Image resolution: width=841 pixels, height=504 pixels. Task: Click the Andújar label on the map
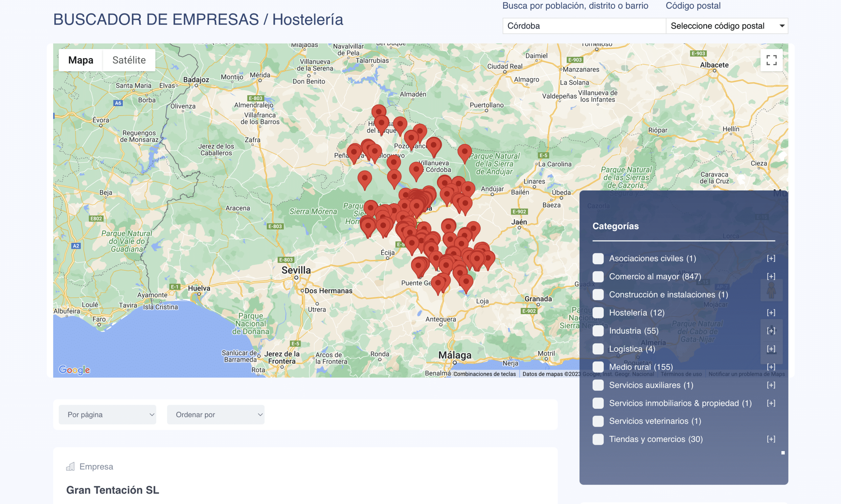(x=492, y=189)
